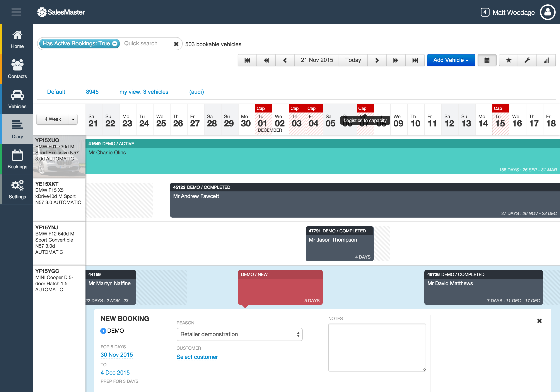
Task: Select the DEMO radio button
Action: tap(103, 331)
